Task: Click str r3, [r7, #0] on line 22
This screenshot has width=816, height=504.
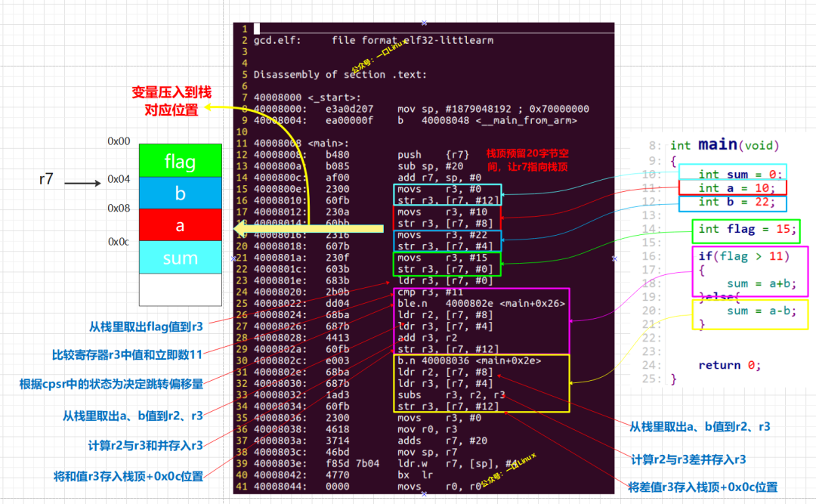Action: tap(445, 269)
